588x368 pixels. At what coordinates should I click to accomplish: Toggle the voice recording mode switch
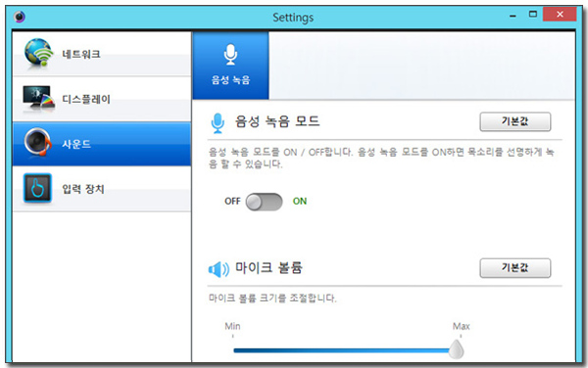pos(264,202)
